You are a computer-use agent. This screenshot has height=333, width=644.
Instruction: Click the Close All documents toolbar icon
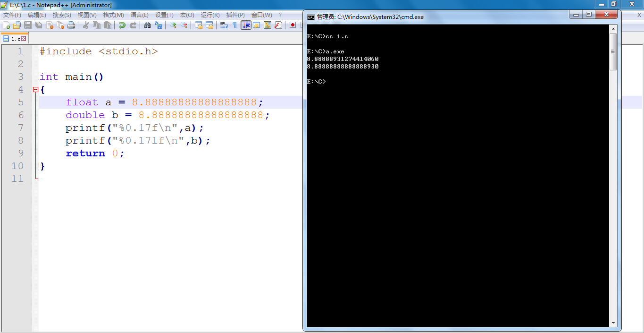60,25
